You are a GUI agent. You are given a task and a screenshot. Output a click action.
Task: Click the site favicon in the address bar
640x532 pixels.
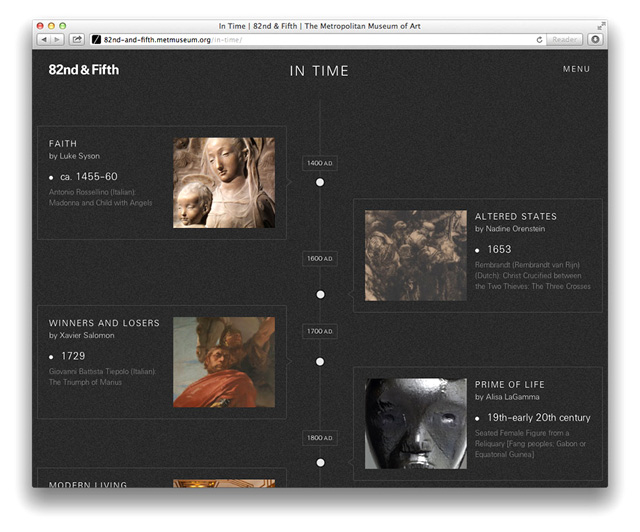pos(96,39)
